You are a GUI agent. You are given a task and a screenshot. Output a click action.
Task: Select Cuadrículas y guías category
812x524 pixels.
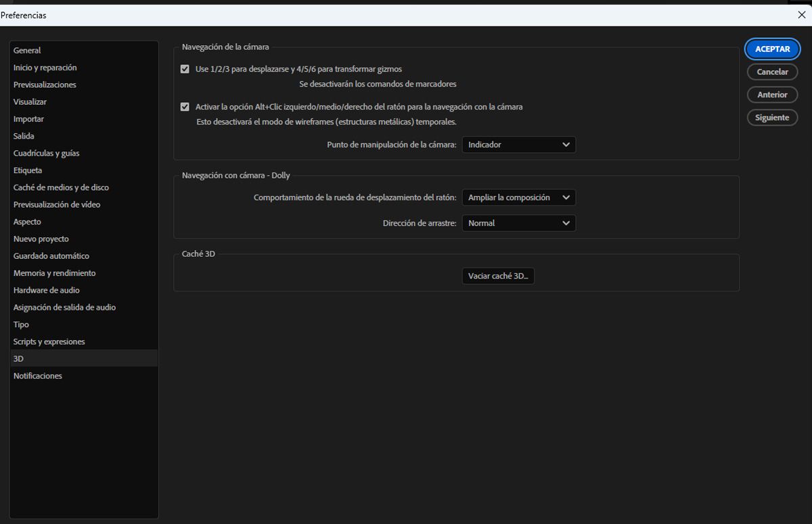point(84,153)
